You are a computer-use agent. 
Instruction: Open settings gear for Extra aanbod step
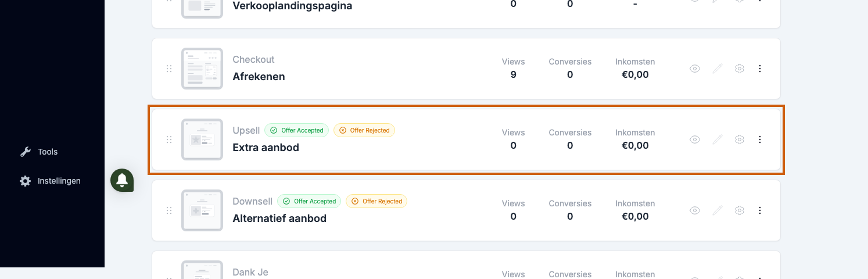click(740, 139)
